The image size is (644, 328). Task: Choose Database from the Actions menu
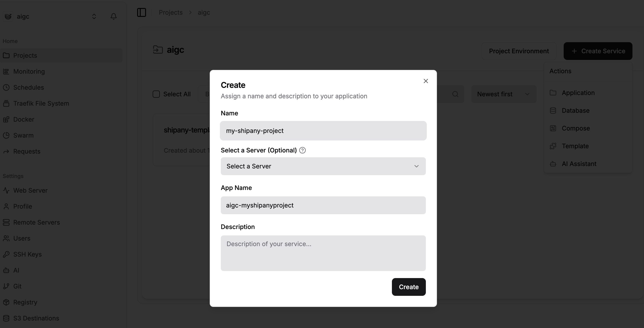tap(575, 111)
